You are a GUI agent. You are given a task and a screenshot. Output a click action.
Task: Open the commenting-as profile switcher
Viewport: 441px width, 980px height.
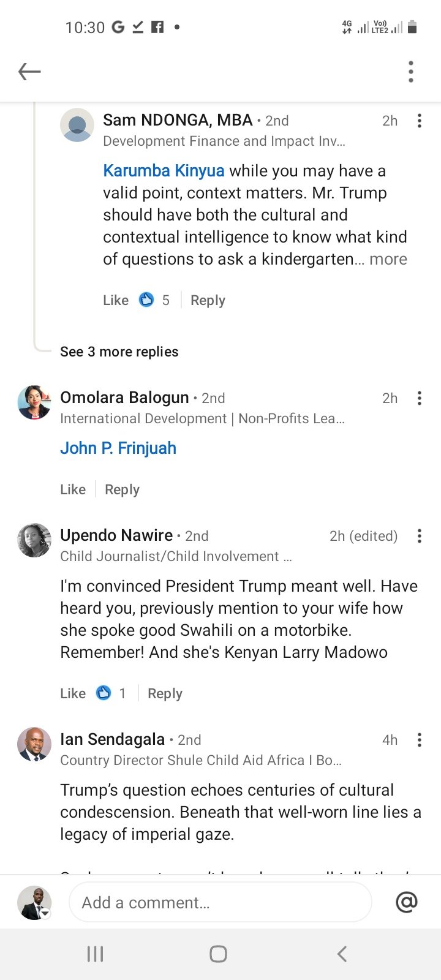[34, 903]
